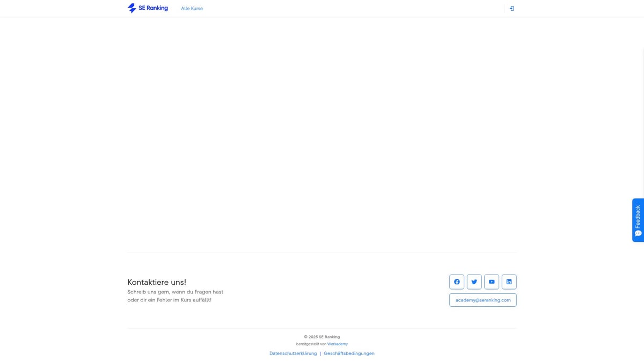Click the academy@seranking.com email button
Viewport: 644px width, 362px height.
[x=483, y=300]
